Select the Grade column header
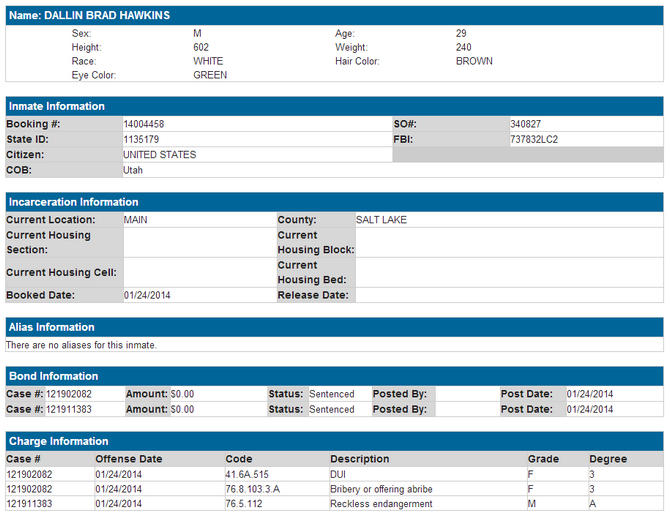Viewport: 670px width, 516px height. coord(543,459)
